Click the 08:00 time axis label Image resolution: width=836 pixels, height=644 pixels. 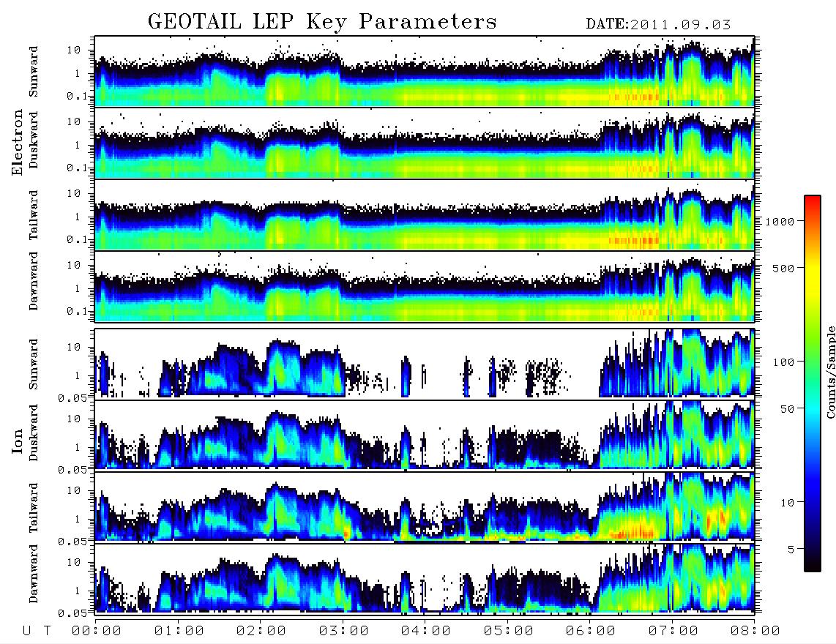click(x=755, y=631)
